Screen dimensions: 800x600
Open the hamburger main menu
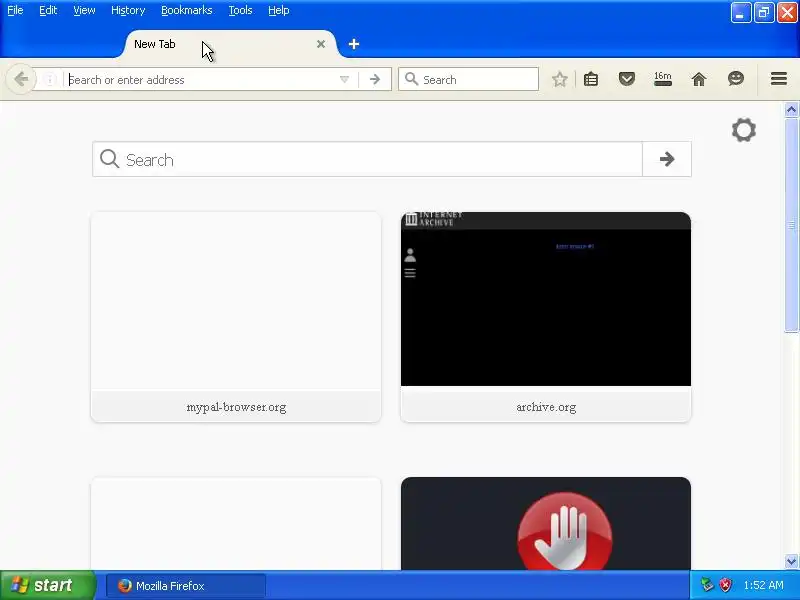(x=779, y=79)
